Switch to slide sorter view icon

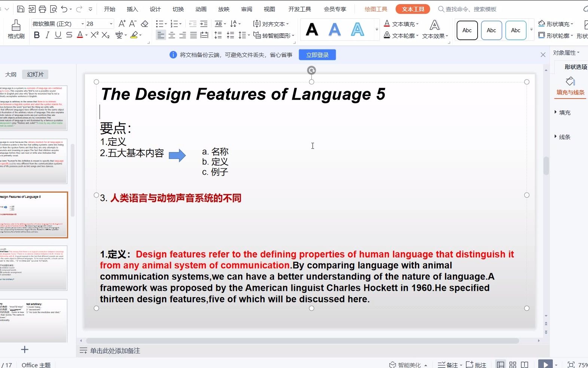point(513,365)
